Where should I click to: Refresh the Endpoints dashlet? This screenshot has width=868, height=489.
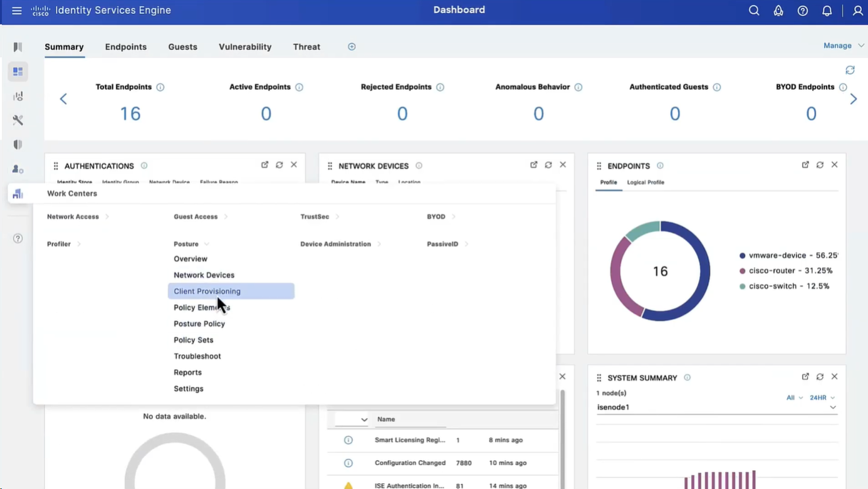[x=820, y=165]
